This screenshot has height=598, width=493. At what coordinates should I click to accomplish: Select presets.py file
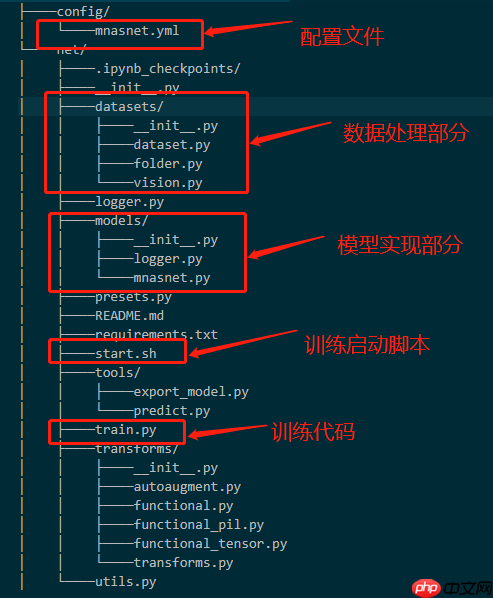(x=133, y=297)
